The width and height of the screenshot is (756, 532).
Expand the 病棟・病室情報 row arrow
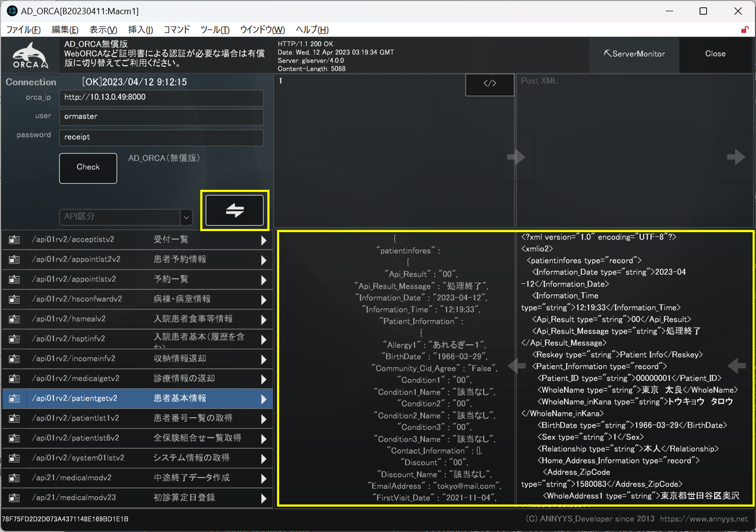point(264,300)
